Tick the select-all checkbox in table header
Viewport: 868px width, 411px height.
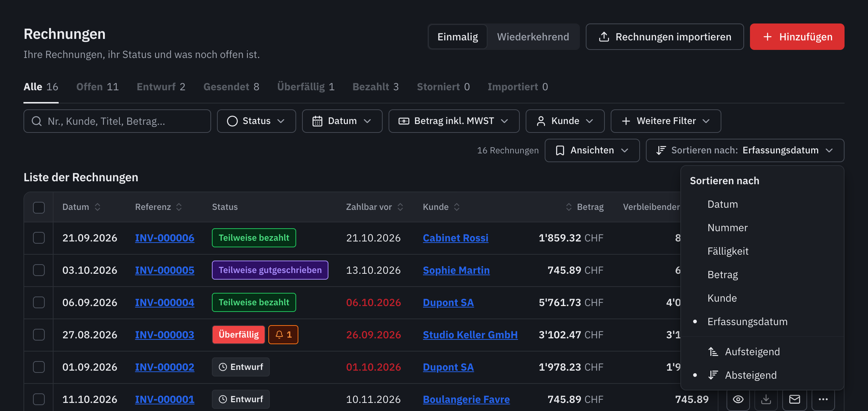(x=39, y=207)
